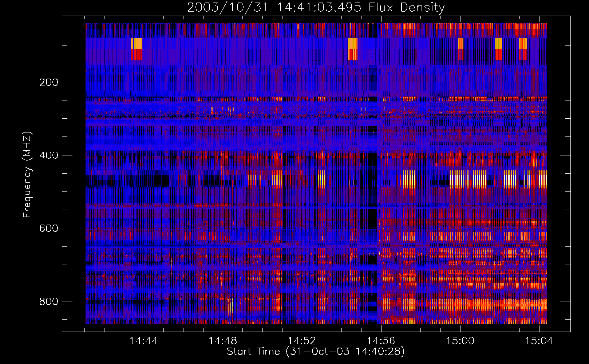Click the 200 frequency tick label

(x=49, y=82)
